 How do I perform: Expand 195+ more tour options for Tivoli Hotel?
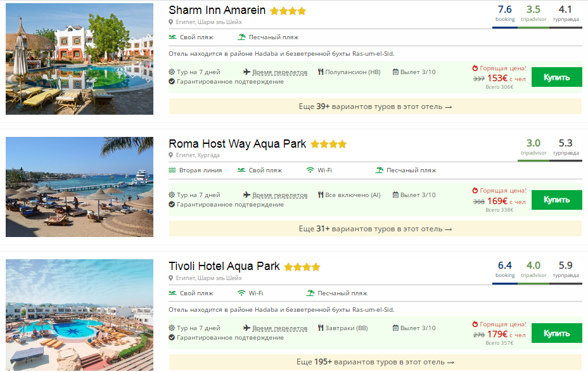(x=375, y=362)
